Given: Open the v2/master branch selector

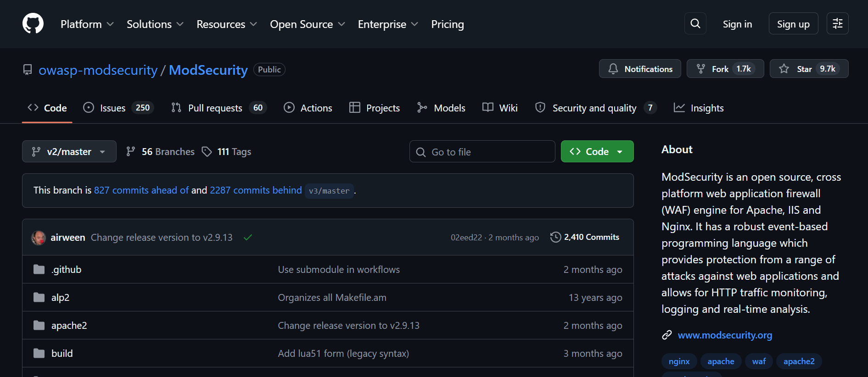Looking at the screenshot, I should tap(69, 151).
